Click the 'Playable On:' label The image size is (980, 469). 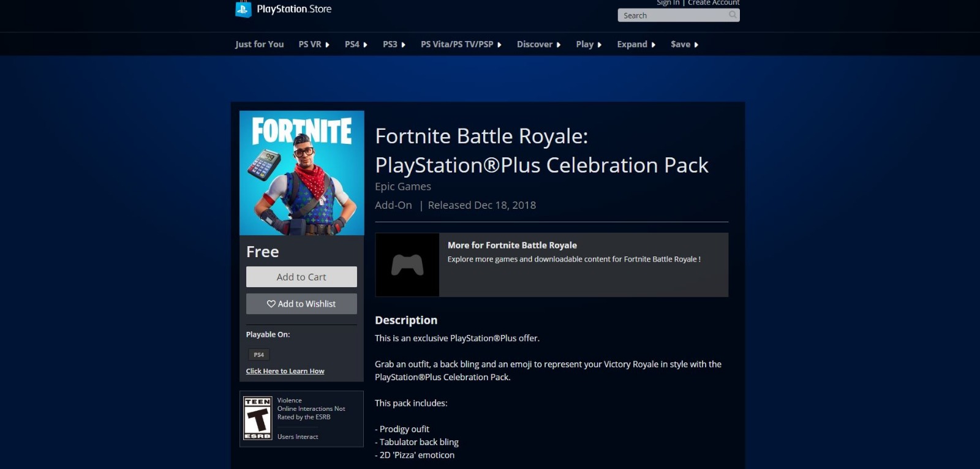[x=268, y=334]
